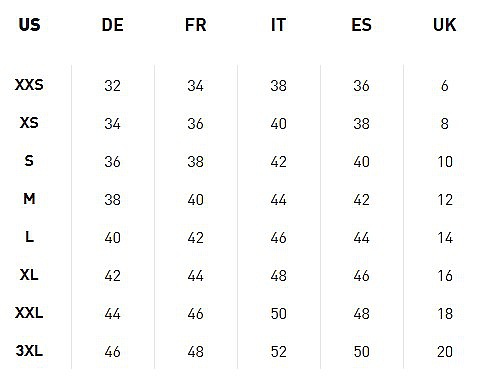477x390 pixels.
Task: Click UK value 20 for 3XL
Action: [445, 352]
